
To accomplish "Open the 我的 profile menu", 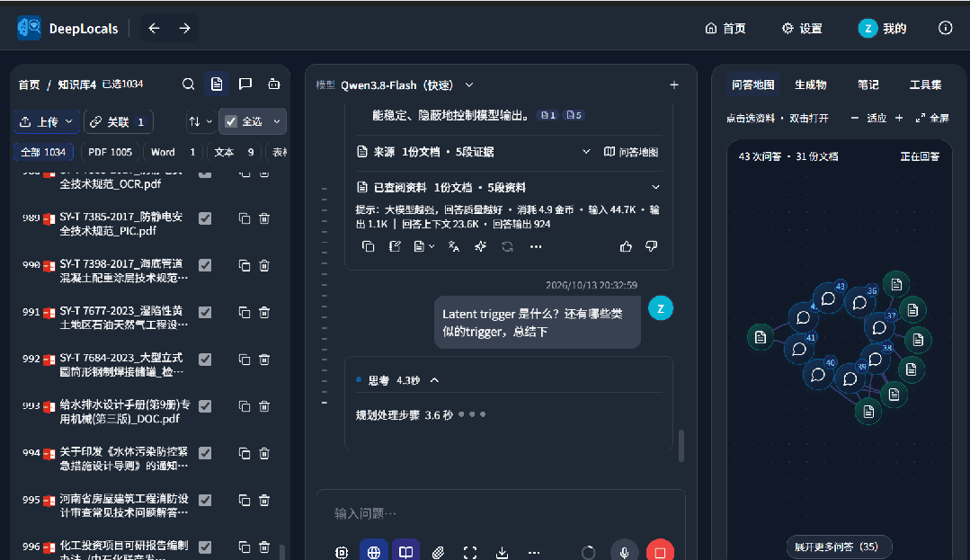I will point(882,29).
